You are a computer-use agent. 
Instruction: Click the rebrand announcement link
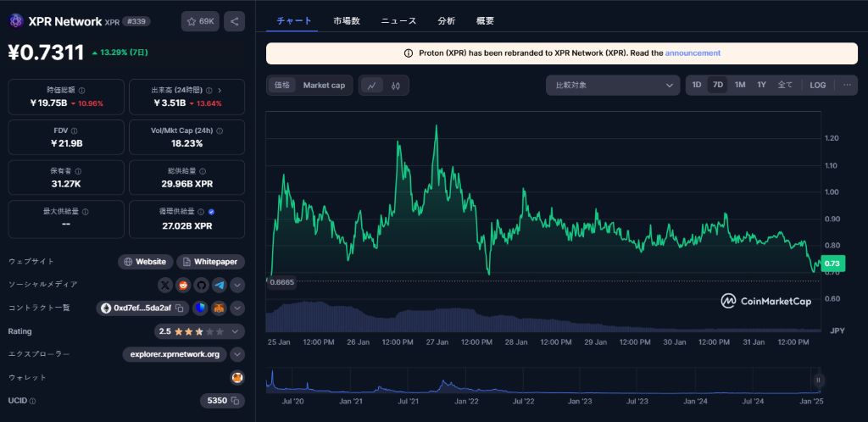[x=693, y=53]
